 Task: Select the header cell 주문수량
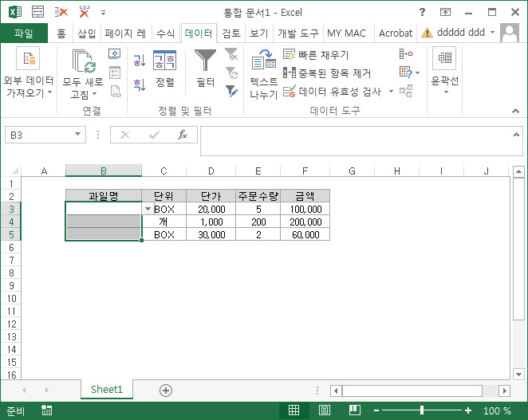coord(258,196)
